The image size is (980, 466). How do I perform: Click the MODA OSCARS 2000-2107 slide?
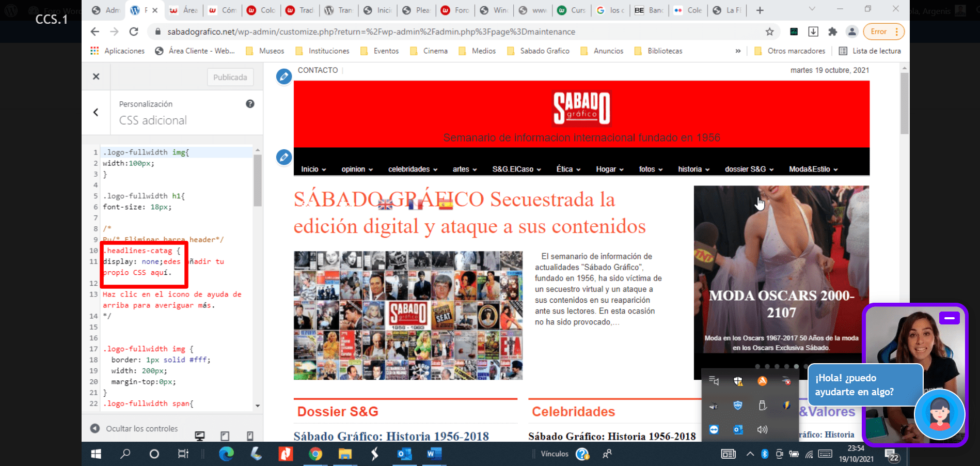click(781, 282)
